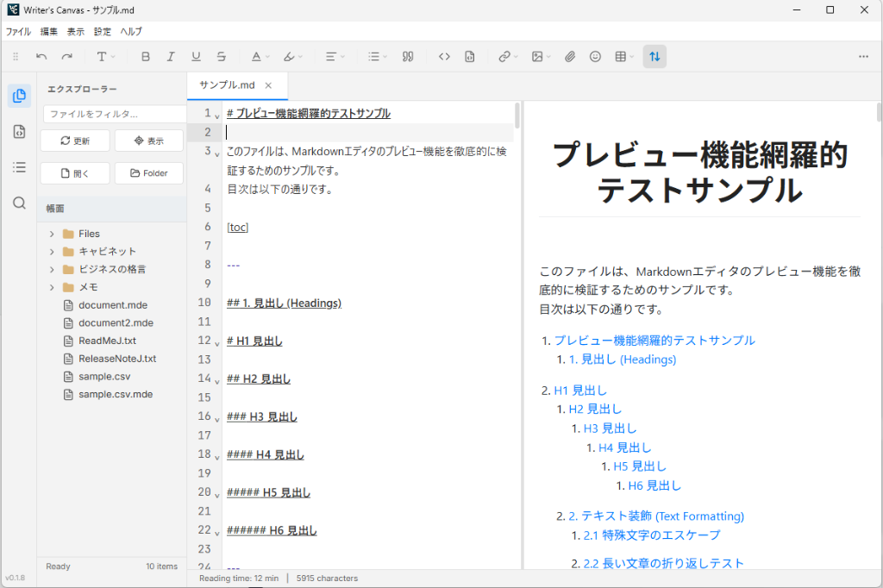883x588 pixels.
Task: Apply underline formatting
Action: coord(196,56)
